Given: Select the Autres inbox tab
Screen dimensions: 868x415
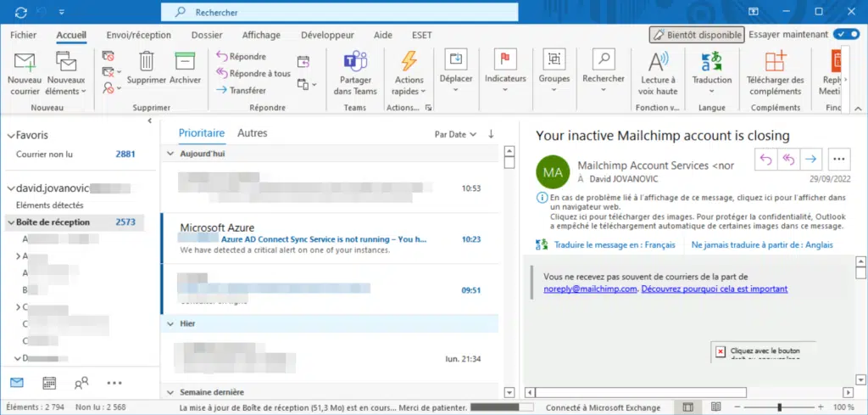Looking at the screenshot, I should coord(253,133).
